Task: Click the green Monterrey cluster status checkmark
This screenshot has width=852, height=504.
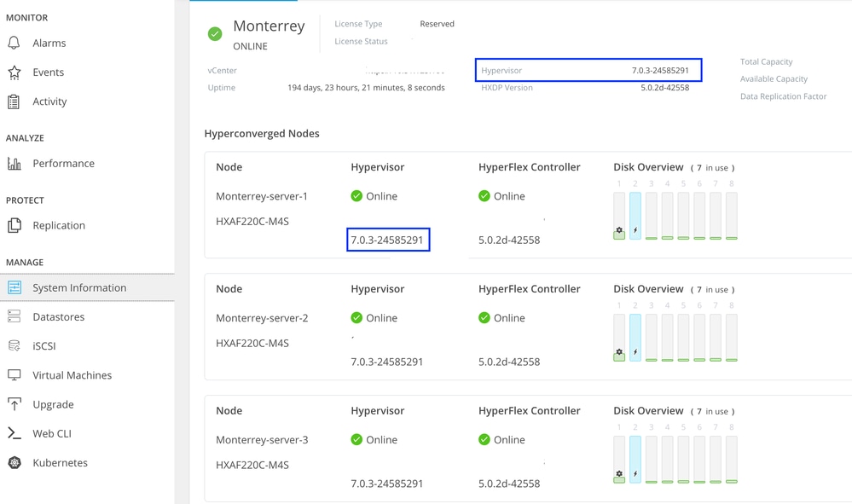Action: pyautogui.click(x=215, y=34)
